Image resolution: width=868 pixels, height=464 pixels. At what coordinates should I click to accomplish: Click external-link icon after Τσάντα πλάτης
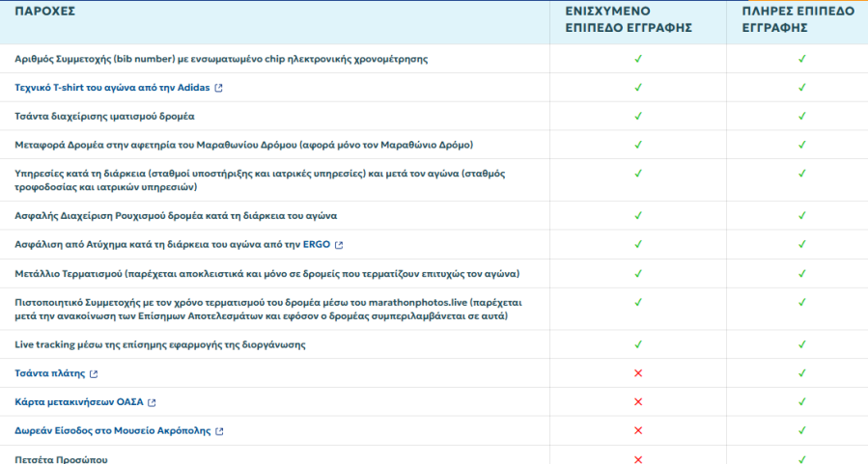pos(94,373)
